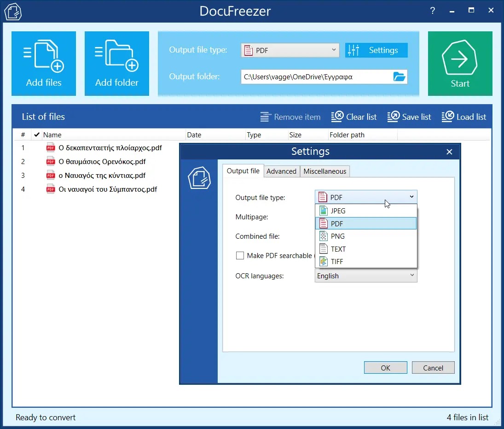Viewport: 504px width, 429px height.
Task: Select file ο Ναυαγός της κύντιας.pdf
Action: pyautogui.click(x=102, y=176)
